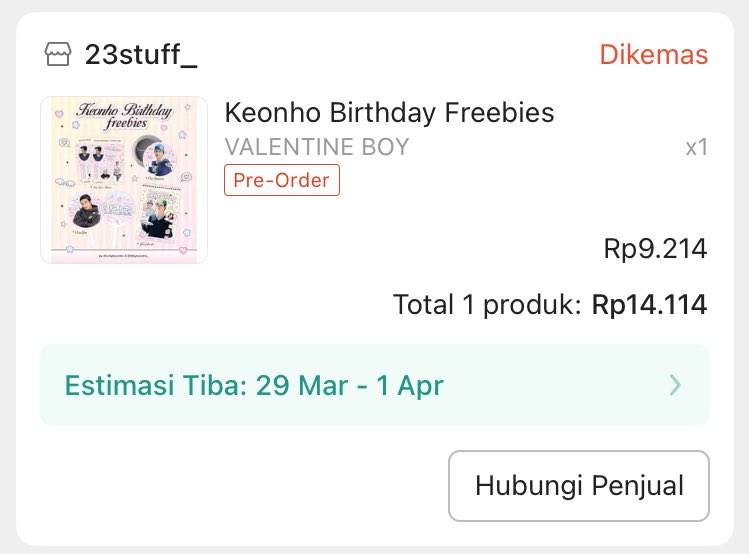Expand shipping details with the chevron arrow
This screenshot has width=749, height=554.
675,385
